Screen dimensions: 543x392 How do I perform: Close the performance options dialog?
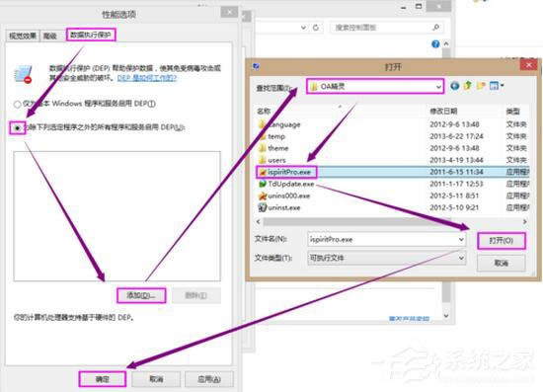[x=229, y=12]
